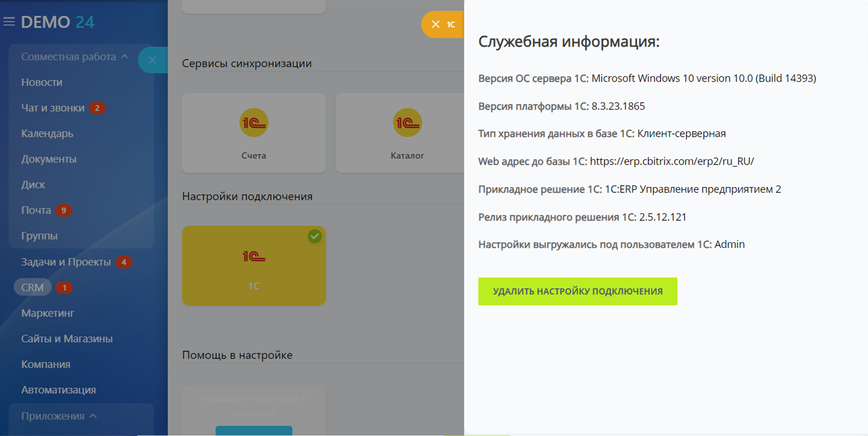Open Чат и звонки section
The image size is (868, 436).
(x=52, y=108)
